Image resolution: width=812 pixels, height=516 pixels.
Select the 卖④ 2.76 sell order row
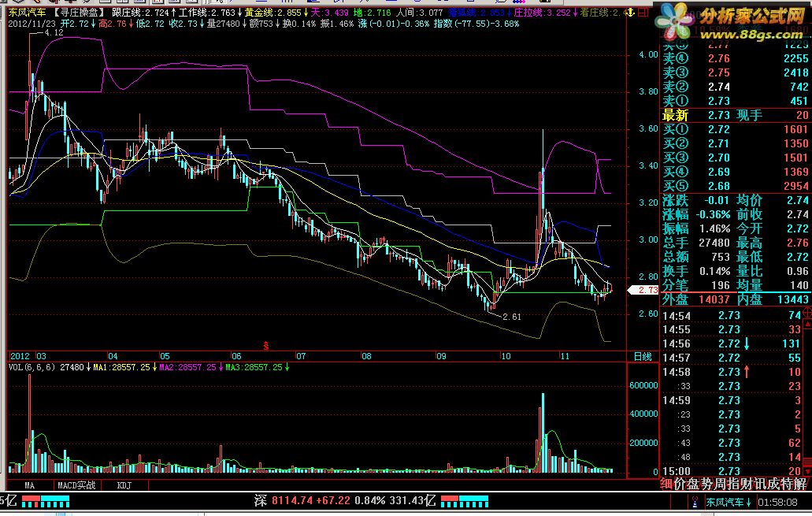[736, 58]
